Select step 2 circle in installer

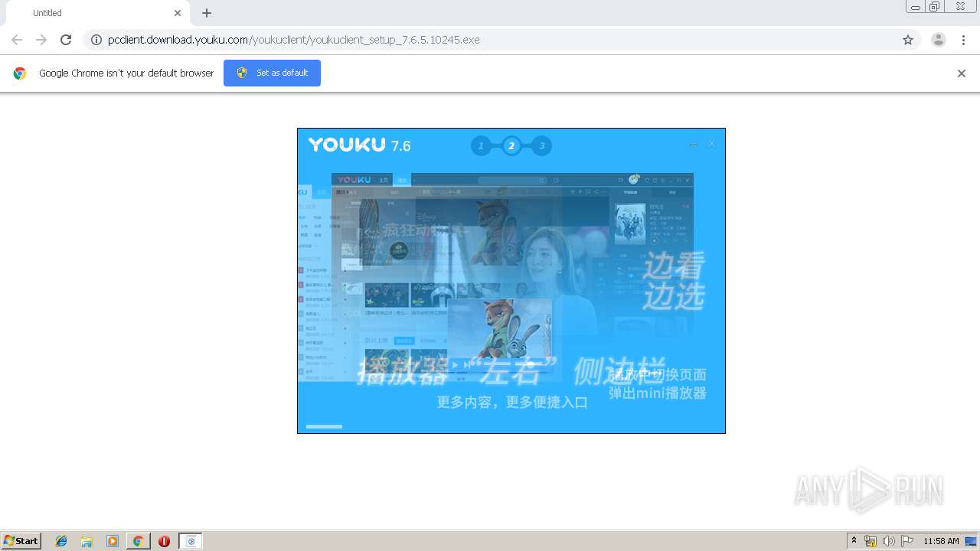click(511, 145)
